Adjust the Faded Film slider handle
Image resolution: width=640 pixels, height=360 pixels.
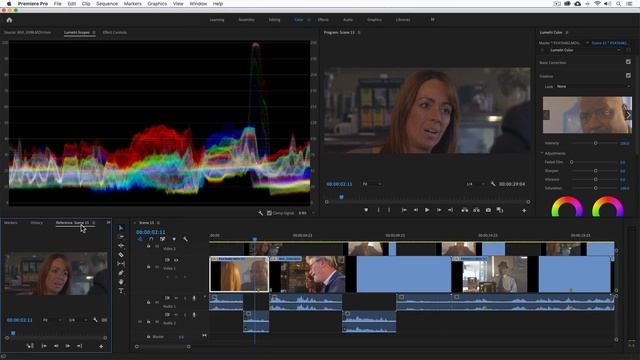click(572, 162)
